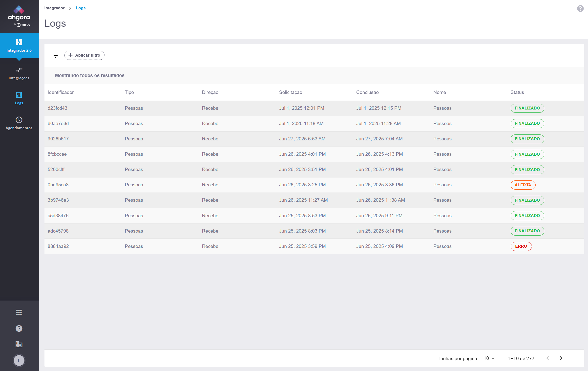The height and width of the screenshot is (371, 588).
Task: Go to next page of results
Action: [561, 358]
